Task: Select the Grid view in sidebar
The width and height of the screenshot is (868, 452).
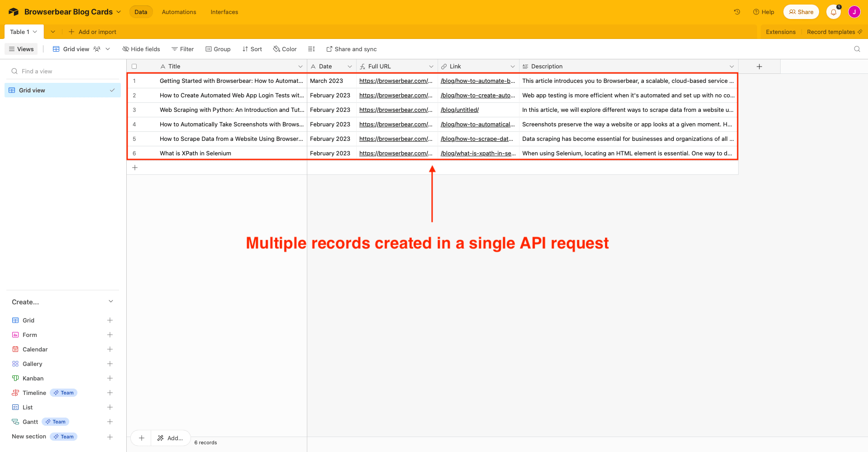Action: click(x=62, y=90)
